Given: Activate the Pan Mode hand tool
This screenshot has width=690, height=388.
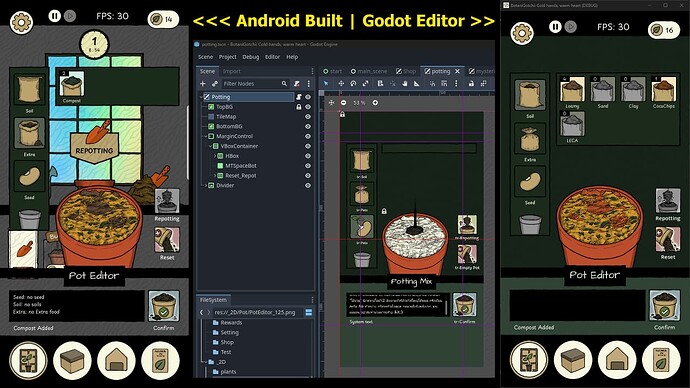Looking at the screenshot, I should click(404, 83).
